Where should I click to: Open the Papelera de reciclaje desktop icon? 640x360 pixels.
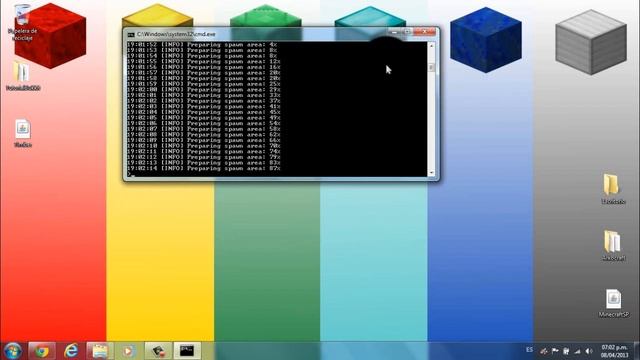click(x=22, y=22)
